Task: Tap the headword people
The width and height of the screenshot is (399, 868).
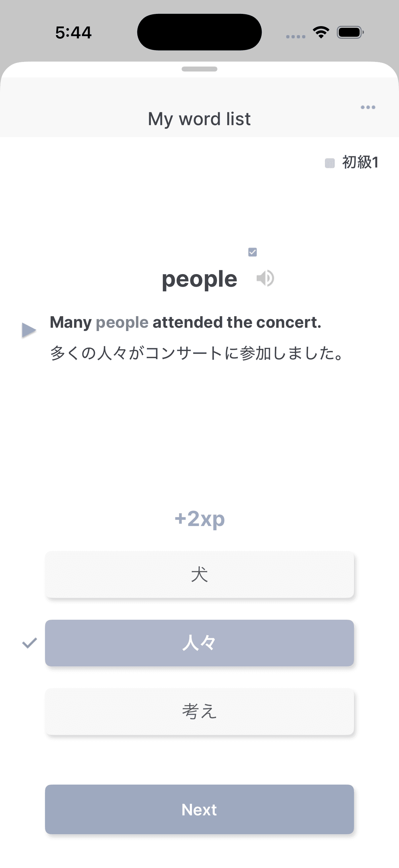Action: pos(199,279)
